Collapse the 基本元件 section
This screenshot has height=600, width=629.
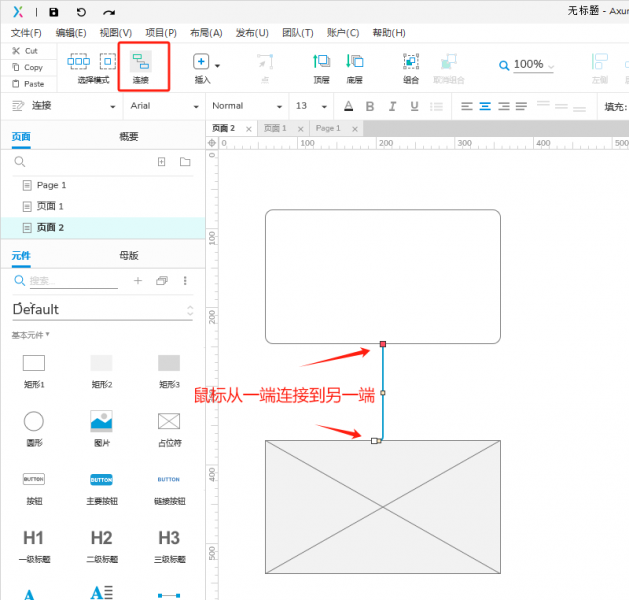30,335
